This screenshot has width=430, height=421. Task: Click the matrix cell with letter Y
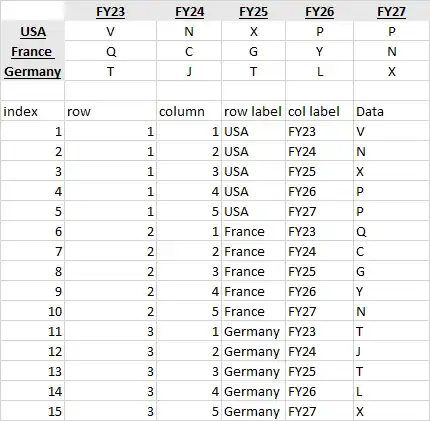(319, 51)
